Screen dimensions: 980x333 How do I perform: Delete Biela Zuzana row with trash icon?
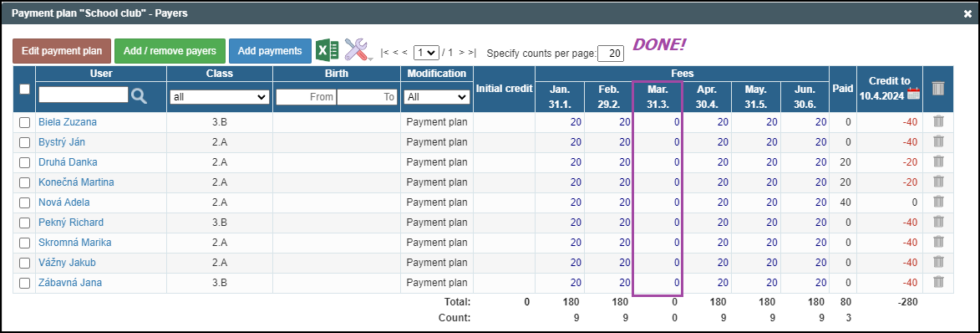938,122
